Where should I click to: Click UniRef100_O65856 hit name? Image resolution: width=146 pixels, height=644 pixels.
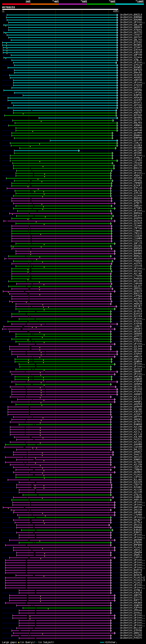(x=131, y=90)
